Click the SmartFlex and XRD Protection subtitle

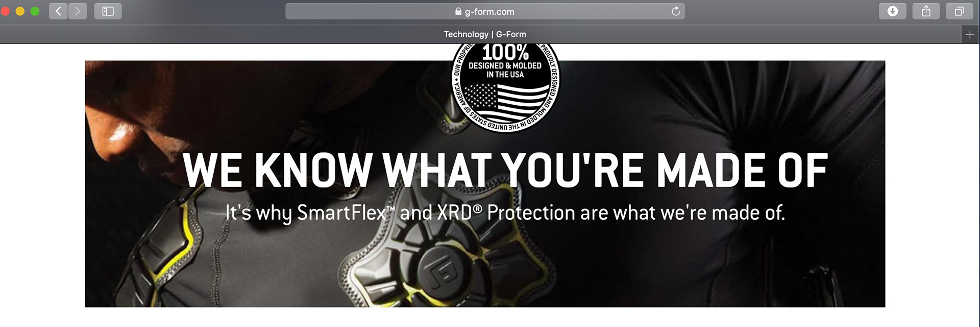(505, 213)
